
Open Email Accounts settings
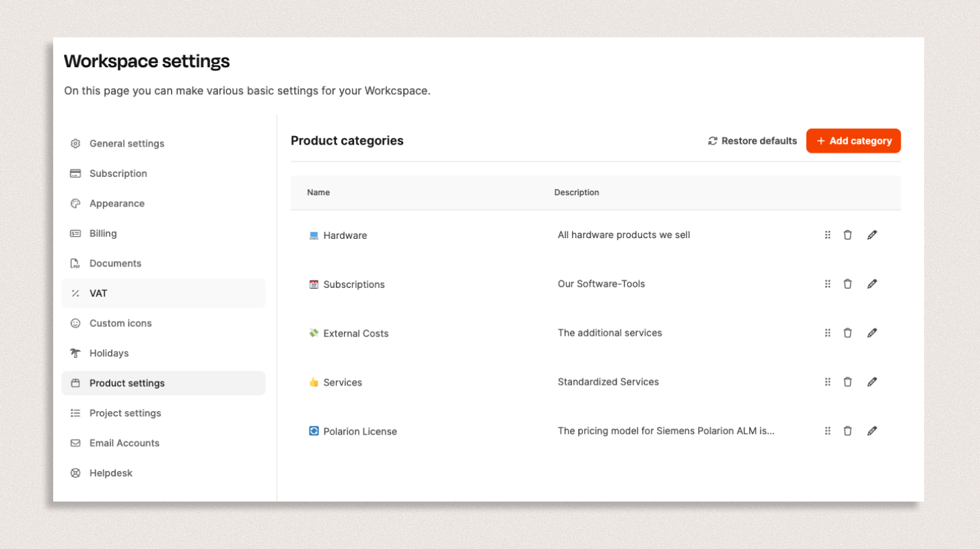124,443
